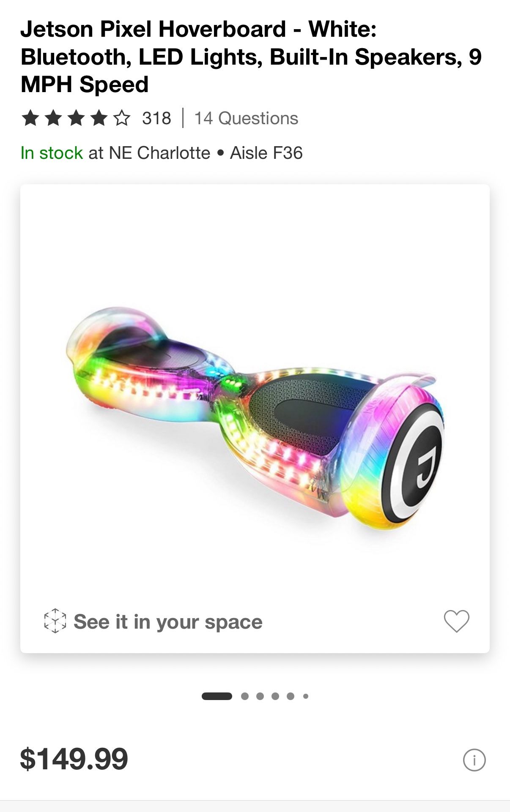
Task: Select the fourth image carousel dot
Action: [x=275, y=696]
